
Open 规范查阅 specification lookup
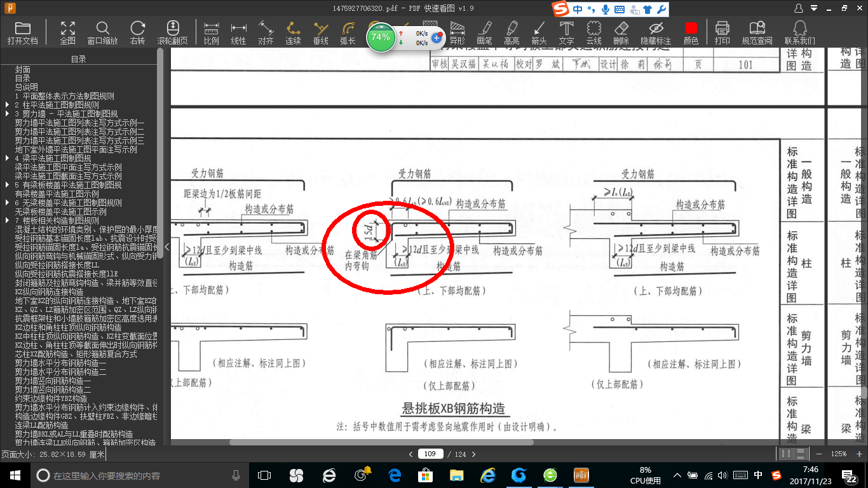[x=757, y=33]
